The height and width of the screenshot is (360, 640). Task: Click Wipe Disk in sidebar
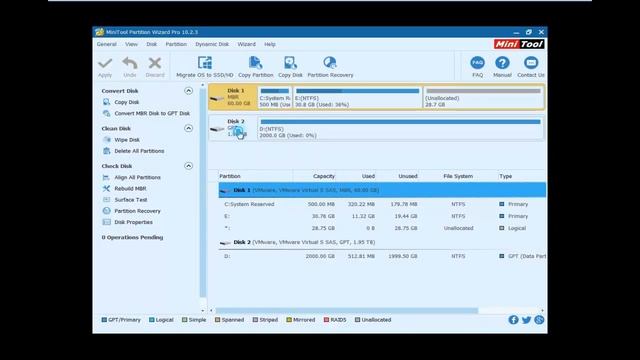click(127, 140)
